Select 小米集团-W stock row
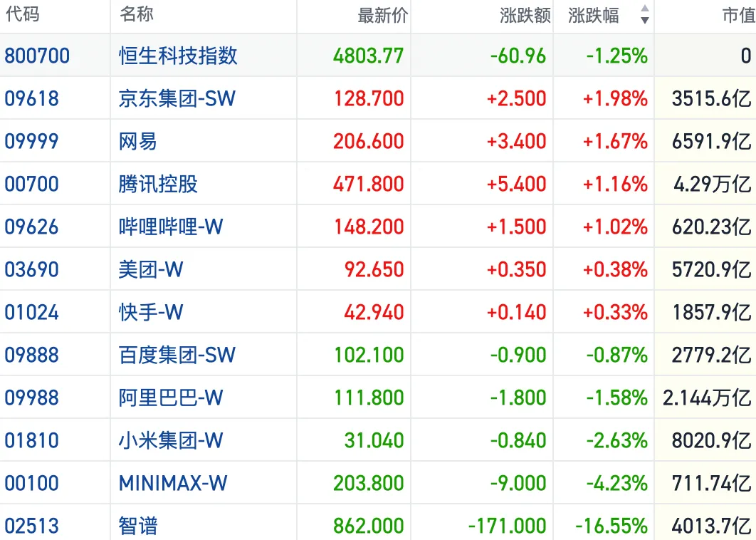756x540 pixels. pos(378,440)
